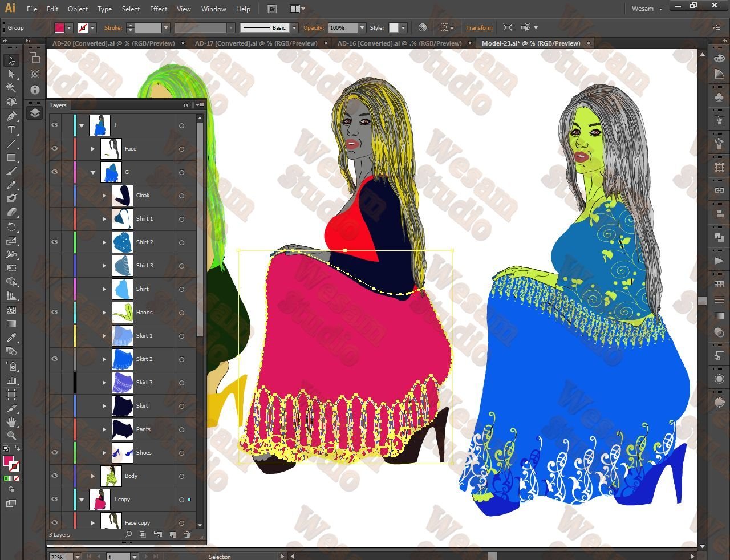Toggle visibility of the 1 copy layer
Viewport: 730px width, 560px height.
pos(55,499)
